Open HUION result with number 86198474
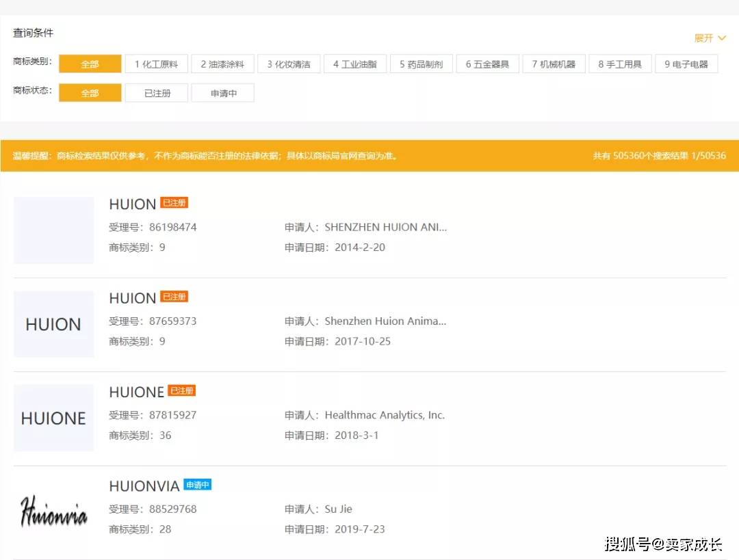Image resolution: width=739 pixels, height=560 pixels. [x=133, y=204]
